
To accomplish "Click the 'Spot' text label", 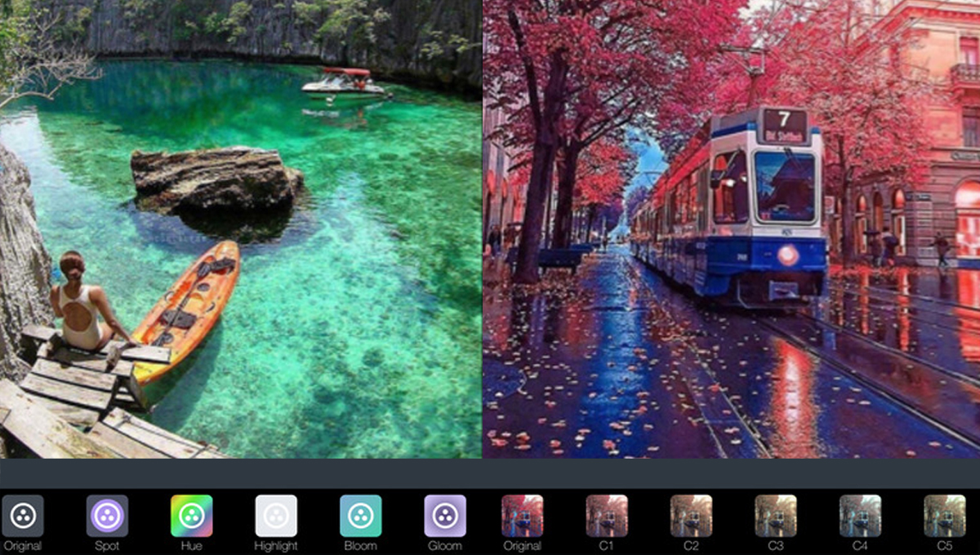I will [107, 546].
